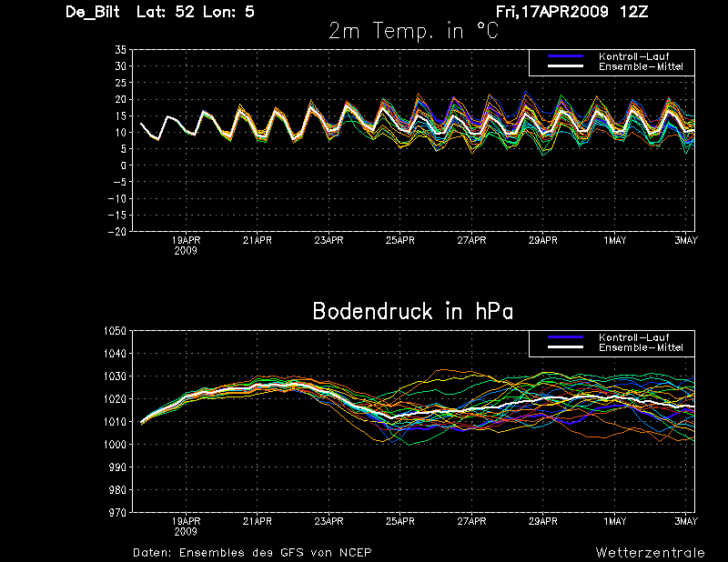
Task: Click the white Ensemble-Mittel swatch in pressure legend
Action: pyautogui.click(x=565, y=347)
